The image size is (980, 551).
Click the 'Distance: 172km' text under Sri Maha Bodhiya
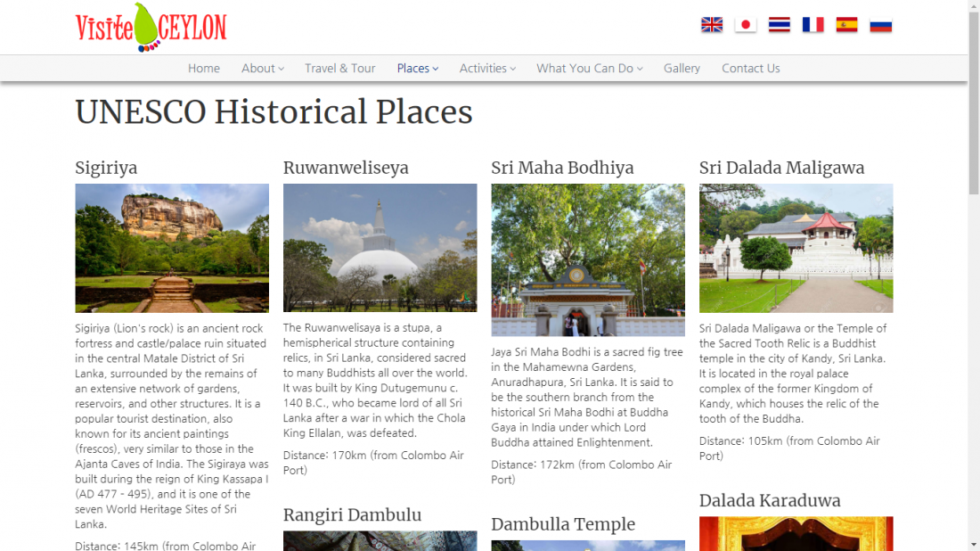pyautogui.click(x=581, y=473)
